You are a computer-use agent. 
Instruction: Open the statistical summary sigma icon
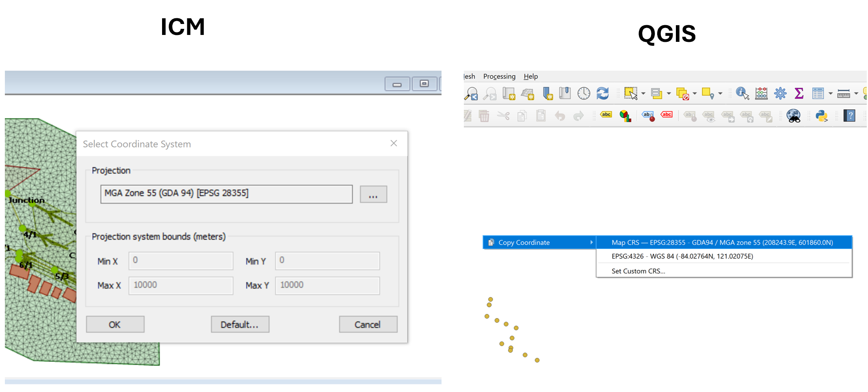click(799, 93)
